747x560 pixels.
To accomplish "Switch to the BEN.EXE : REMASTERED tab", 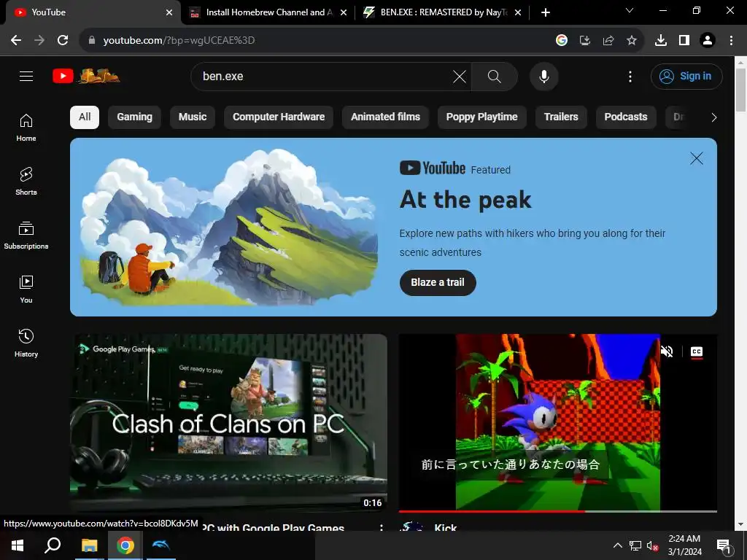I will click(443, 12).
